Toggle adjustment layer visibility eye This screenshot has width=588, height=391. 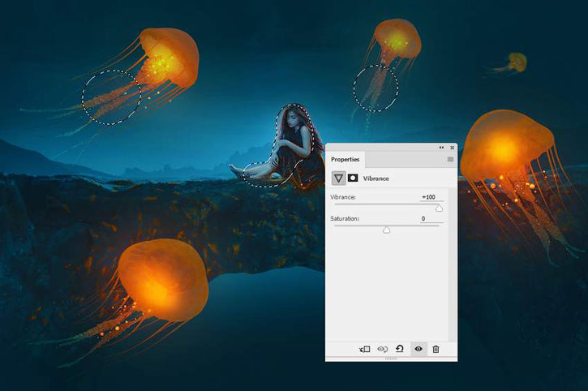point(418,349)
